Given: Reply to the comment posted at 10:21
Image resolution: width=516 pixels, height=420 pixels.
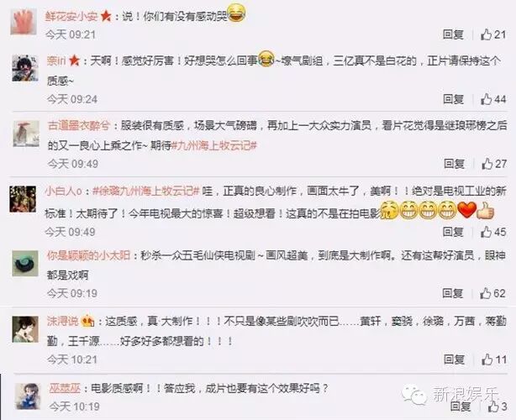Looking at the screenshot, I should pos(454,360).
